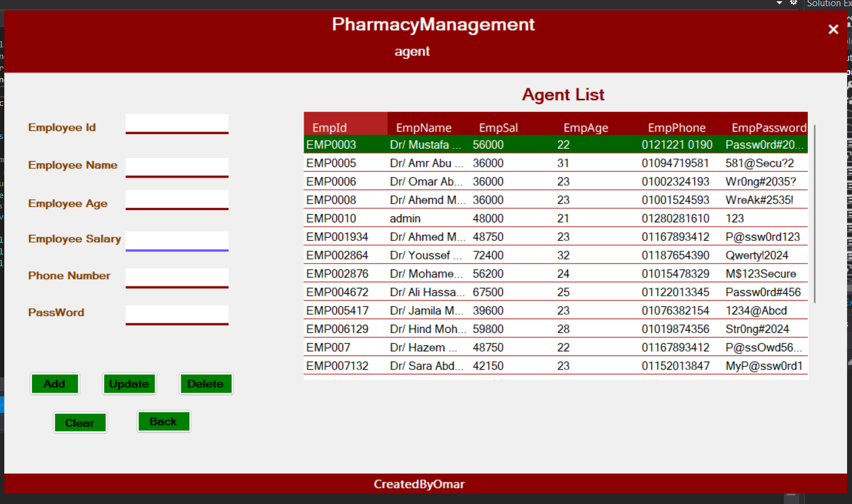
Task: Click the Delete button
Action: tap(206, 384)
